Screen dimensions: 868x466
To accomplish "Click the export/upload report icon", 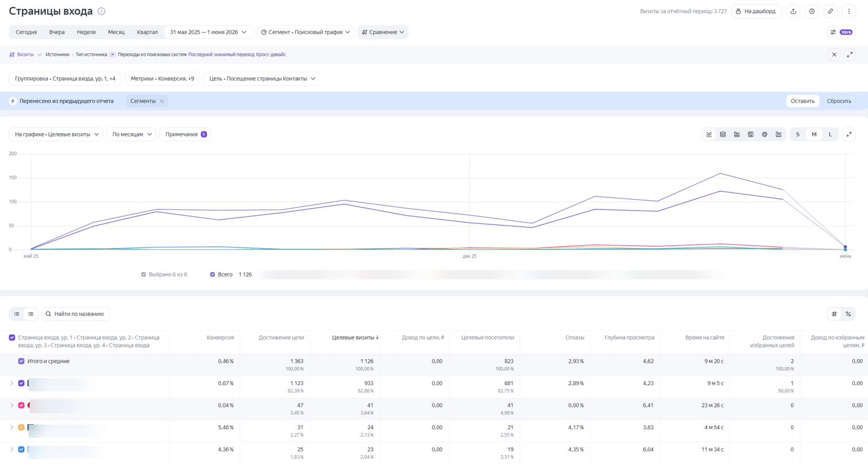I will click(x=793, y=11).
